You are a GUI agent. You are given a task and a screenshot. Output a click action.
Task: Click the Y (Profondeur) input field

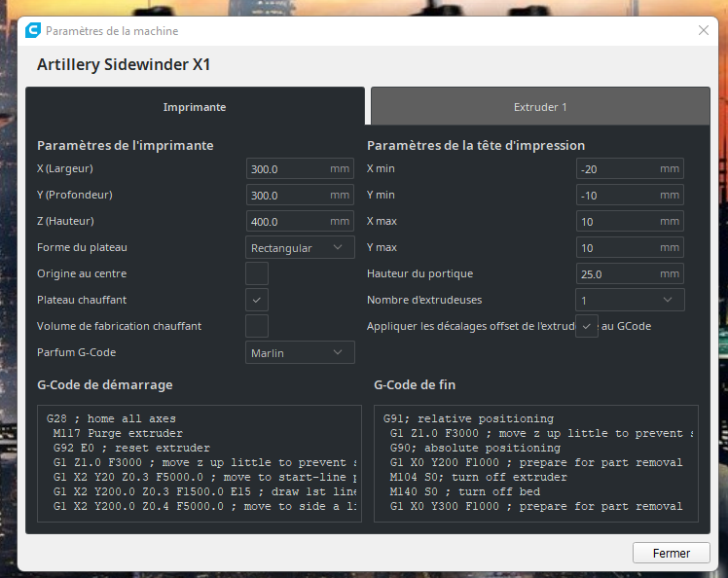[300, 195]
